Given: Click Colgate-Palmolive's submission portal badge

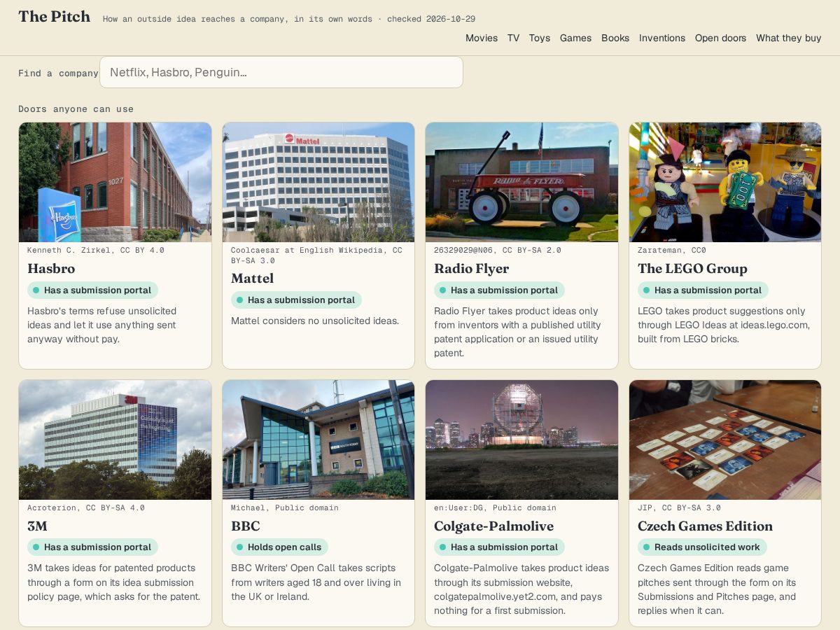Looking at the screenshot, I should tap(499, 547).
